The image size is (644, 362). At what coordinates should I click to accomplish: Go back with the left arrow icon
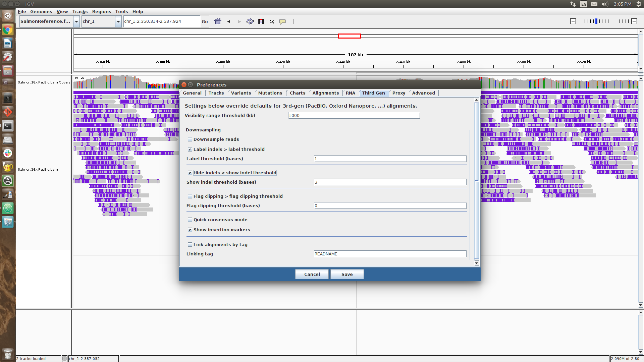click(229, 21)
